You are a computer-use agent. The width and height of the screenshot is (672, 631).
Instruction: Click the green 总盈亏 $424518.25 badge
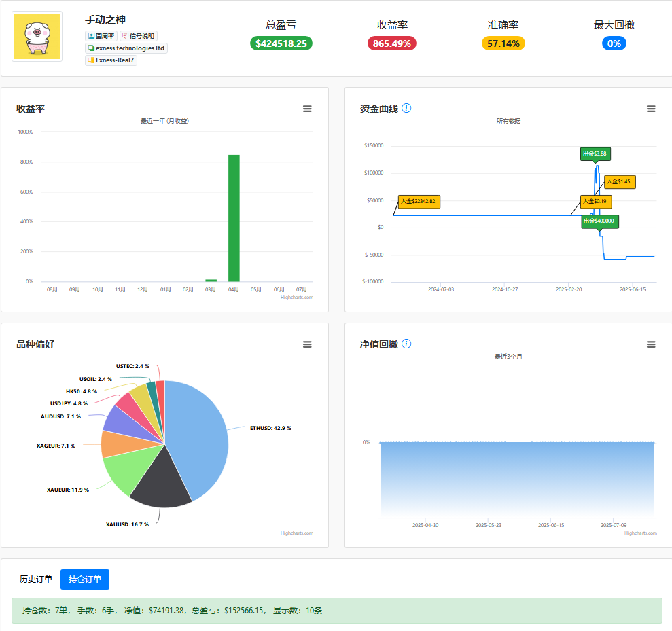pyautogui.click(x=281, y=43)
